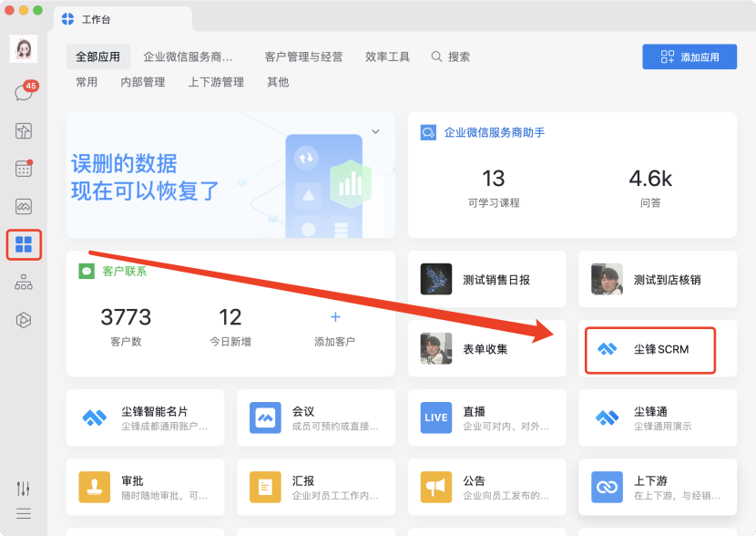
Task: Open the 上下游 app
Action: pyautogui.click(x=658, y=488)
